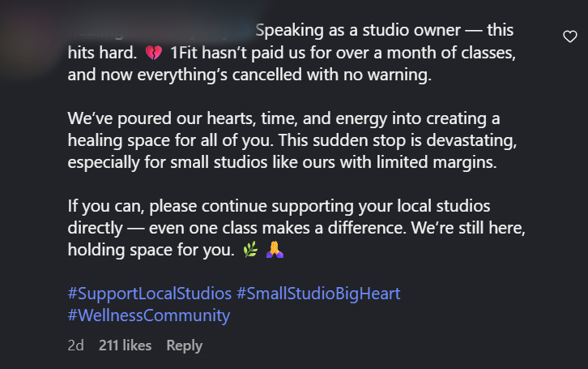Click the line starting 'If you can, please'
Screen dimensions: 588x369
point(279,206)
